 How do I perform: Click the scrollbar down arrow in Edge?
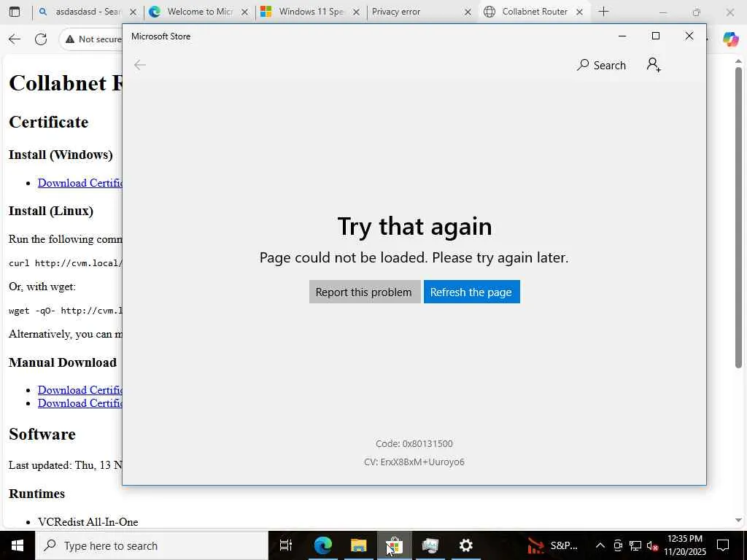738,521
